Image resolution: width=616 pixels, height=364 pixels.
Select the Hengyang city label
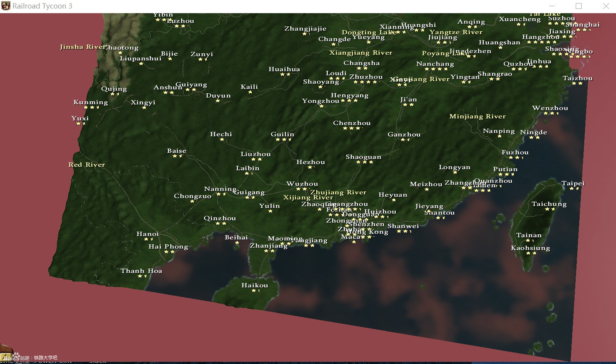(350, 95)
